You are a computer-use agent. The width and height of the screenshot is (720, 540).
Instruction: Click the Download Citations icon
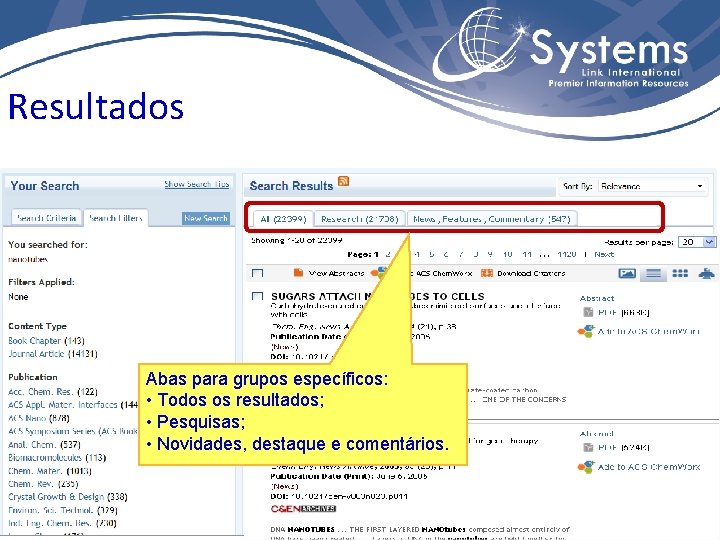487,273
